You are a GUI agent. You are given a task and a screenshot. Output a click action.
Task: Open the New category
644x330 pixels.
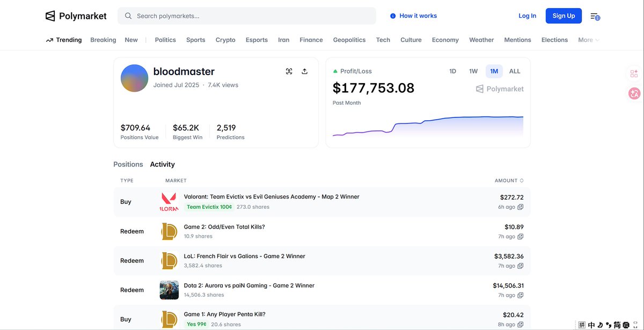(x=131, y=40)
